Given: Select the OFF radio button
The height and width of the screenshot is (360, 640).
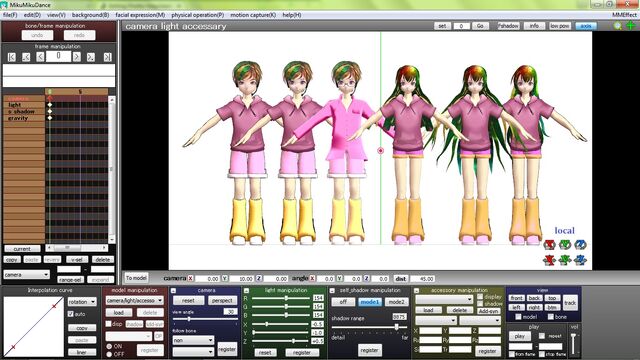Looking at the screenshot, I should [109, 354].
